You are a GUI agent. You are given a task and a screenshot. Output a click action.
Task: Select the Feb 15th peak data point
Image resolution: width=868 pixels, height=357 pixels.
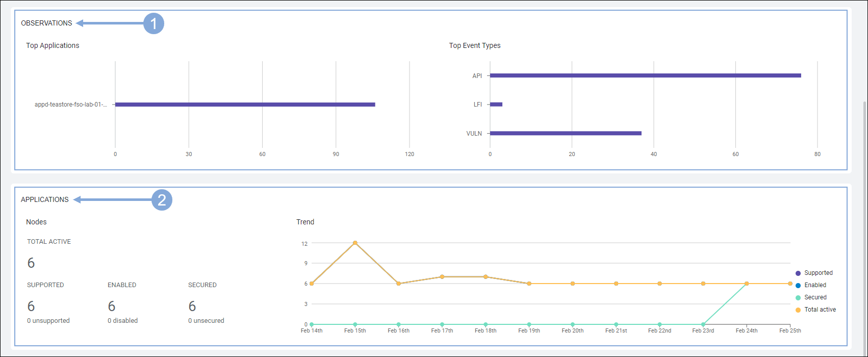tap(355, 243)
